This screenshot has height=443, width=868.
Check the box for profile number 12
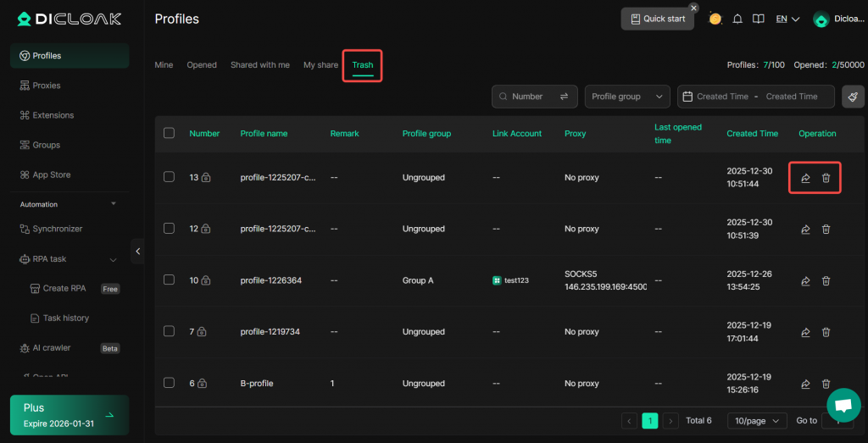coord(169,229)
